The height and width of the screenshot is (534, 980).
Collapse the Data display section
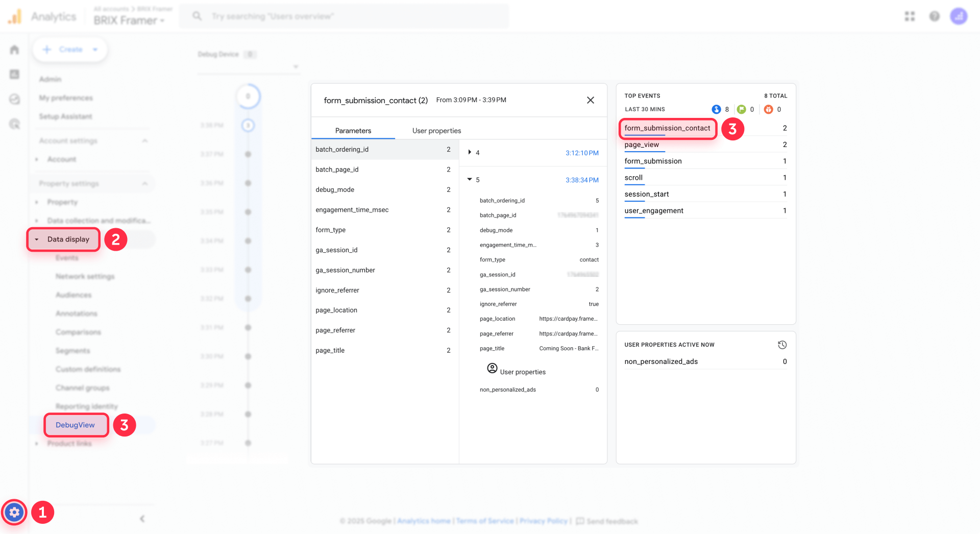coord(37,239)
